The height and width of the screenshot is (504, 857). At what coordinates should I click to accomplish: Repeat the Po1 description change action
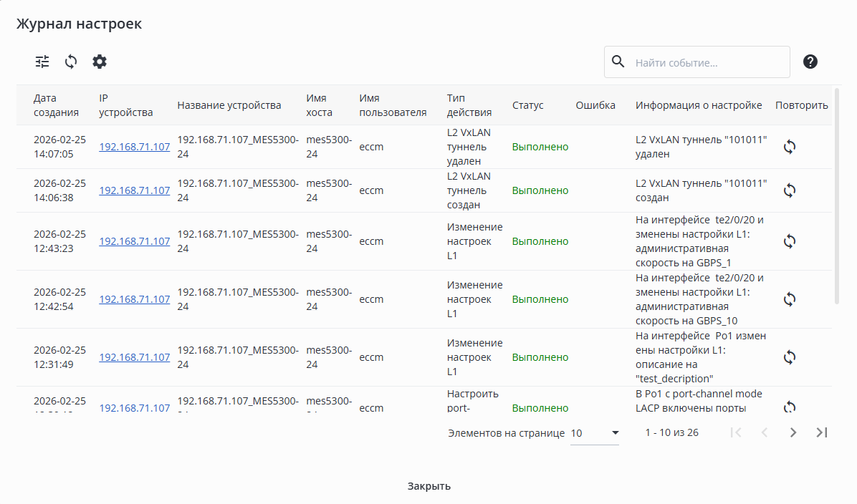(x=790, y=357)
